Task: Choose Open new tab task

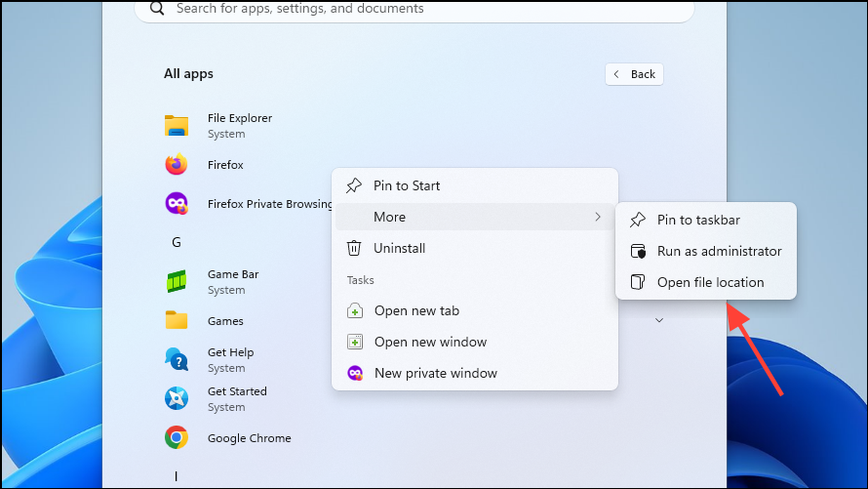Action: tap(475, 310)
